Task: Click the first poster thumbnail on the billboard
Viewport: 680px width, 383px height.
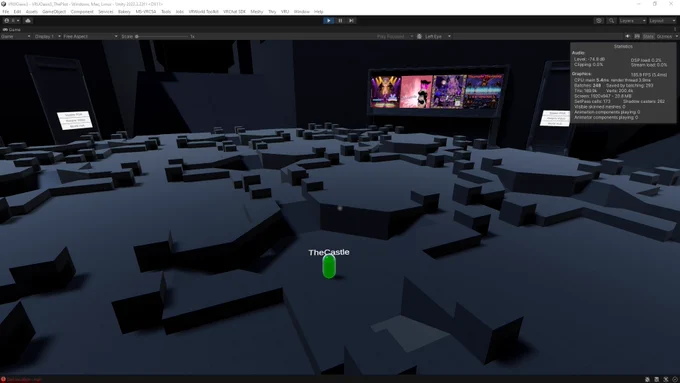Action: click(x=385, y=92)
